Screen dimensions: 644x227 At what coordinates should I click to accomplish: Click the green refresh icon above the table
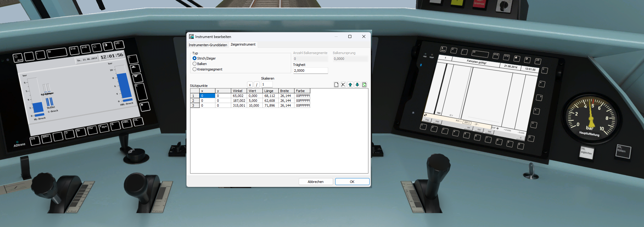[x=364, y=85]
